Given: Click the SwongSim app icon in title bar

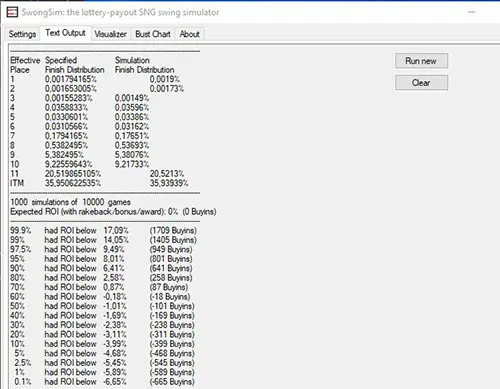Looking at the screenshot, I should point(12,12).
